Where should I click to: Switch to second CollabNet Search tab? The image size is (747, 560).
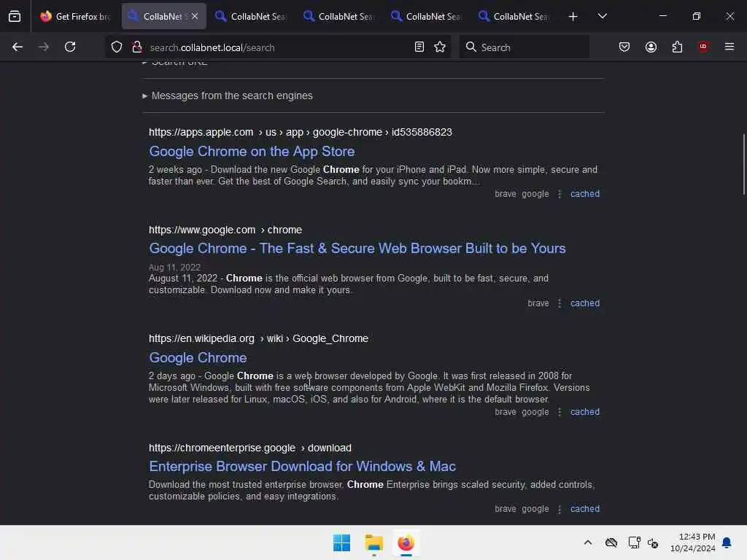click(251, 17)
